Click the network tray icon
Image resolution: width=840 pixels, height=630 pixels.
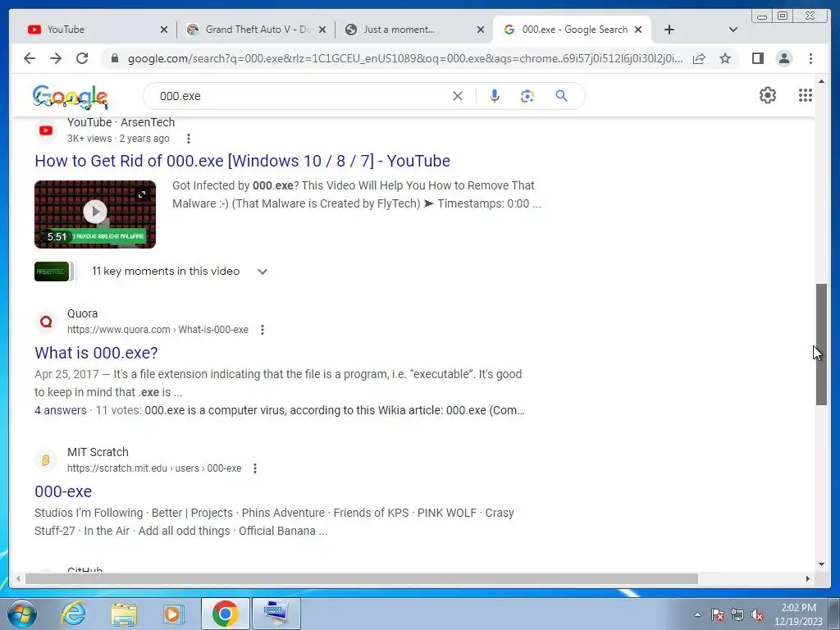point(737,615)
